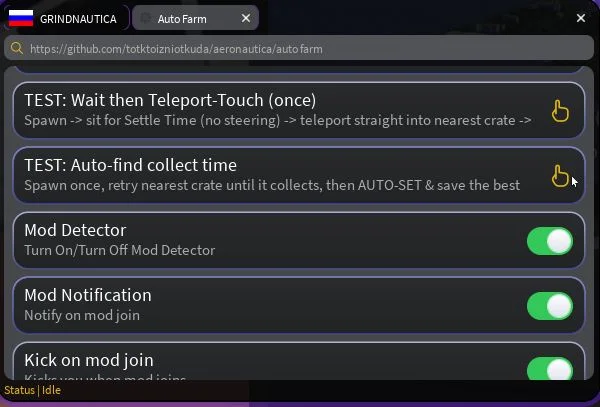Screen dimensions: 600x407
Task: Click the Mod Notification title text
Action: (x=88, y=295)
